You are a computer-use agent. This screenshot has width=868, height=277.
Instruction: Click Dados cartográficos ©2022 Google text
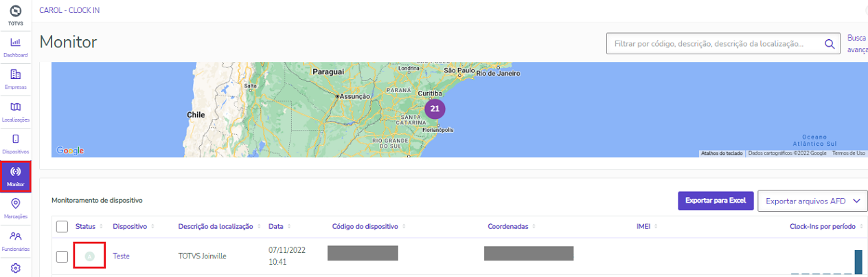pyautogui.click(x=787, y=153)
